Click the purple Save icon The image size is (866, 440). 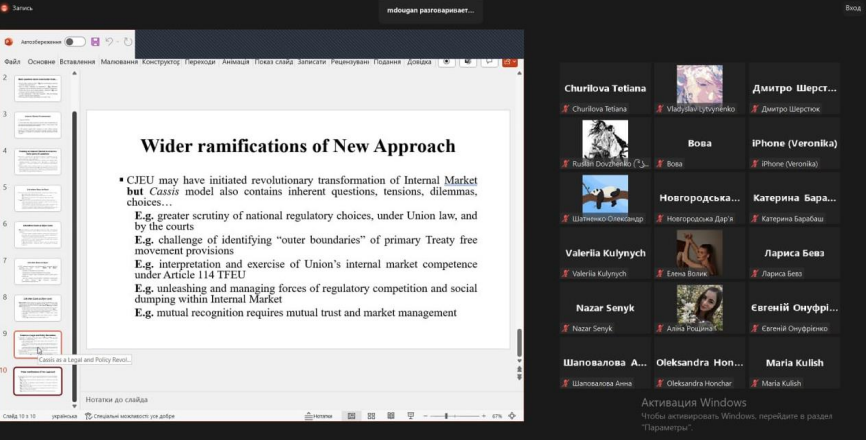point(95,42)
